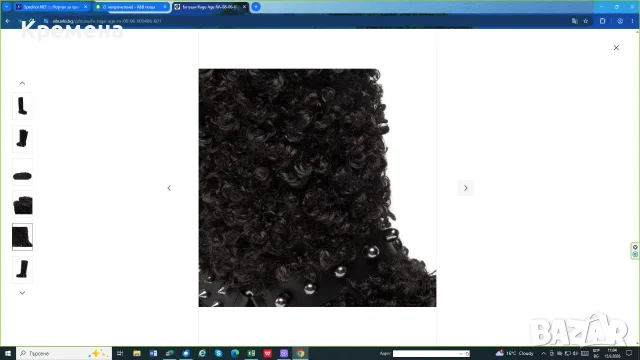This screenshot has height=360, width=640.
Task: Move the thumbnail list up
Action: point(22,83)
